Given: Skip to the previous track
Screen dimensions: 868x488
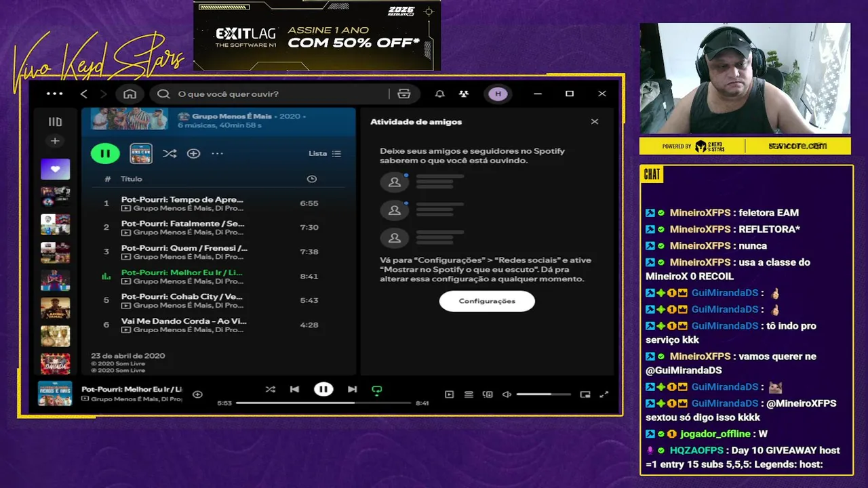Looking at the screenshot, I should click(294, 389).
